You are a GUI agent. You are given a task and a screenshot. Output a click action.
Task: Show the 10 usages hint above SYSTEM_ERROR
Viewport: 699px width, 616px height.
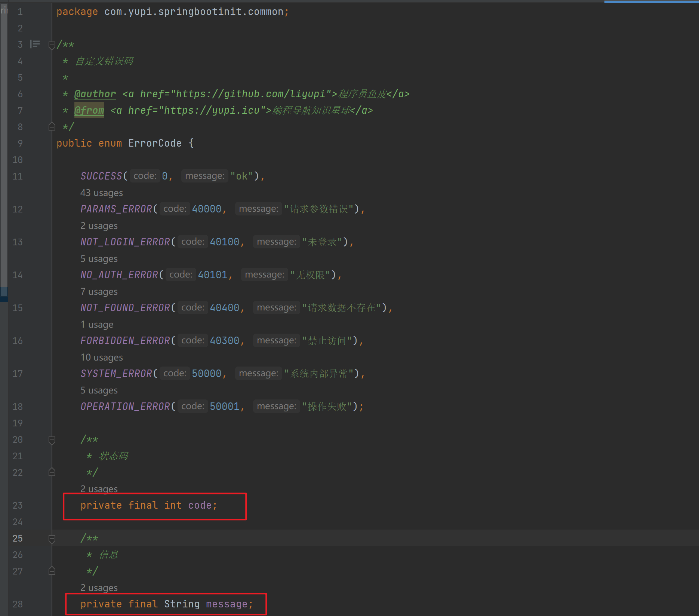[101, 358]
